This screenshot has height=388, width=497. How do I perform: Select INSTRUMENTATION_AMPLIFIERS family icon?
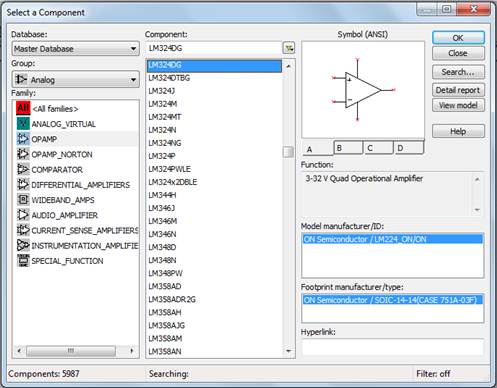pos(23,245)
